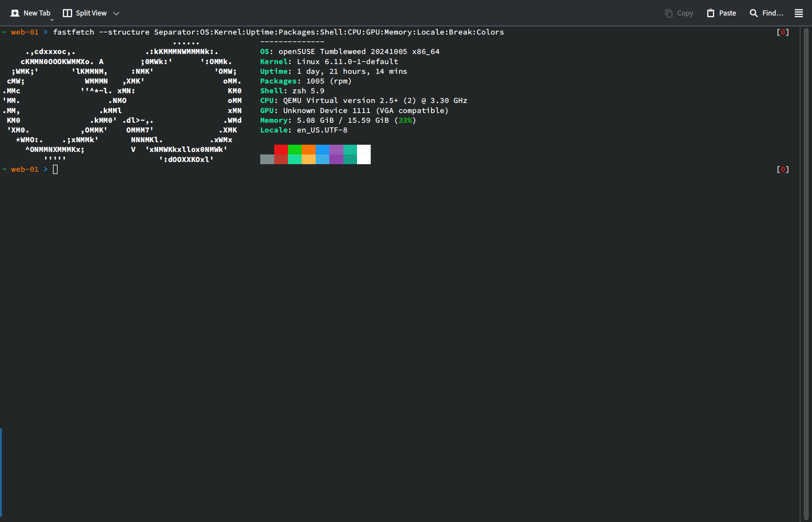Viewport: 812px width, 522px height.
Task: Click the Split View dropdown arrow
Action: click(x=118, y=13)
